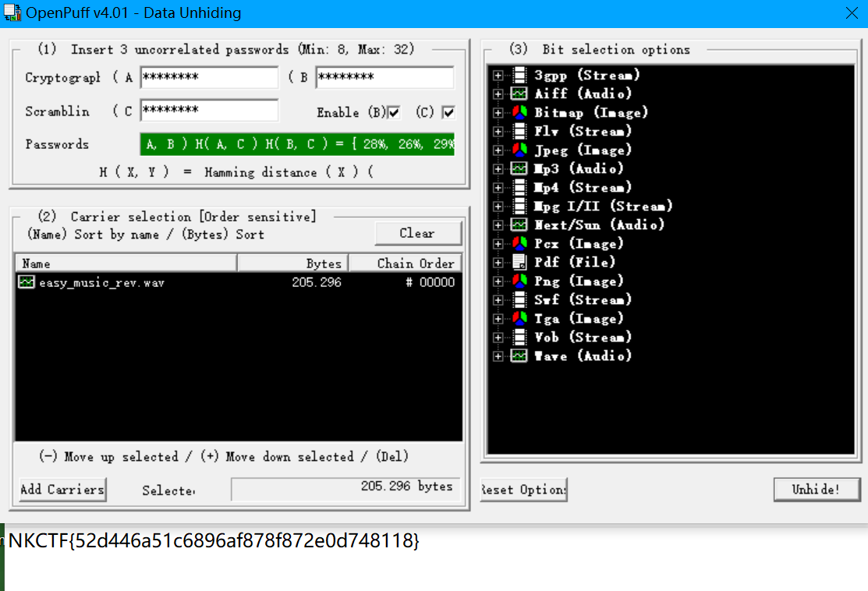Click the Png (Image) icon

[519, 281]
